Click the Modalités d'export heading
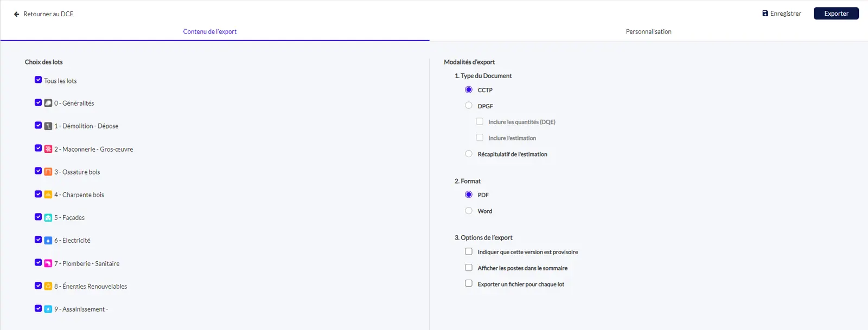868x330 pixels. (469, 62)
